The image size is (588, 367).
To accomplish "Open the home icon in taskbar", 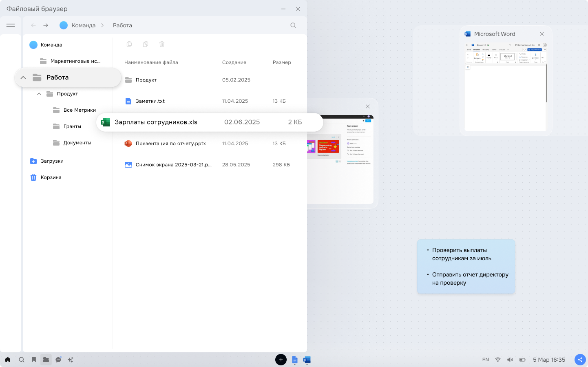I will coord(8,360).
